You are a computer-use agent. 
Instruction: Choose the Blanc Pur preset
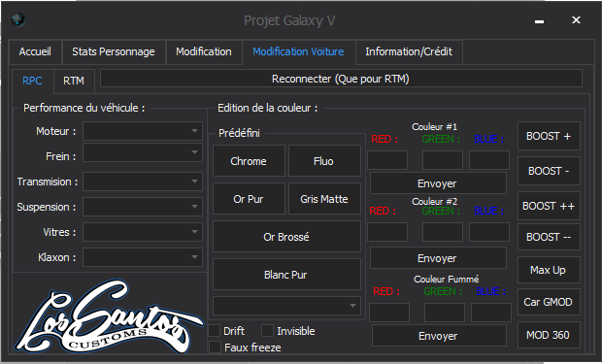point(286,274)
